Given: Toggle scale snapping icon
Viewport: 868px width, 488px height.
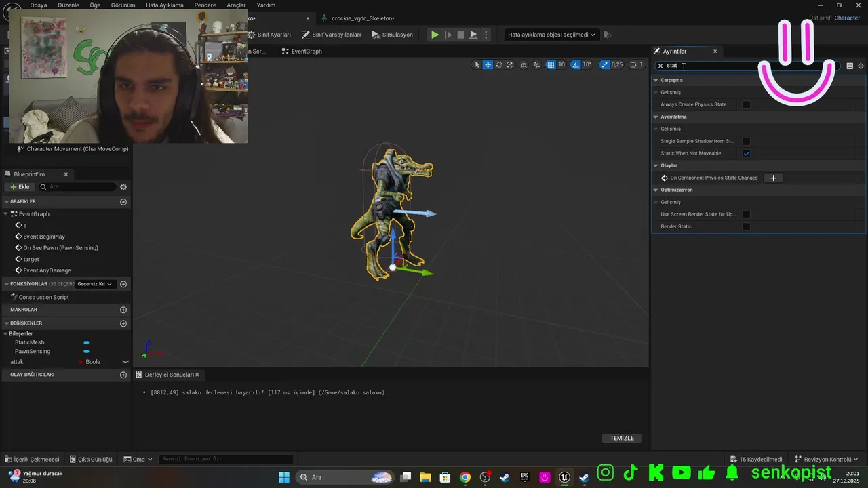Looking at the screenshot, I should 604,65.
